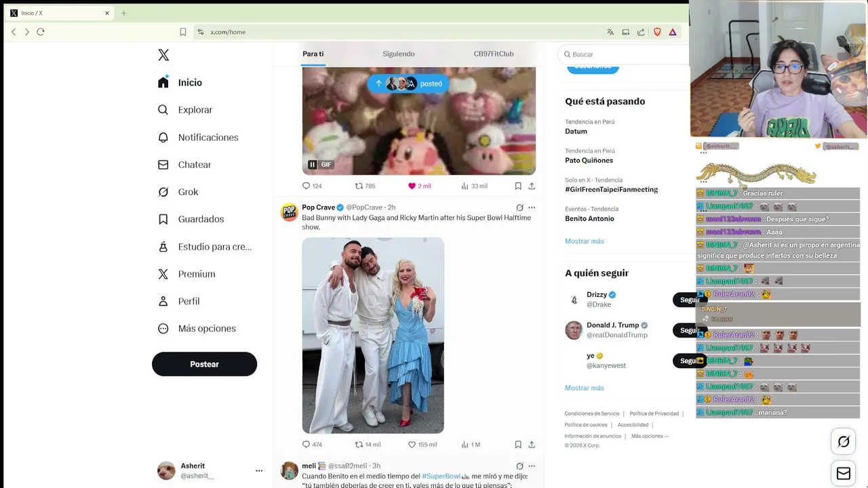Image resolution: width=868 pixels, height=488 pixels.
Task: Repost Pop Crave post with 14 mil
Action: (x=368, y=445)
